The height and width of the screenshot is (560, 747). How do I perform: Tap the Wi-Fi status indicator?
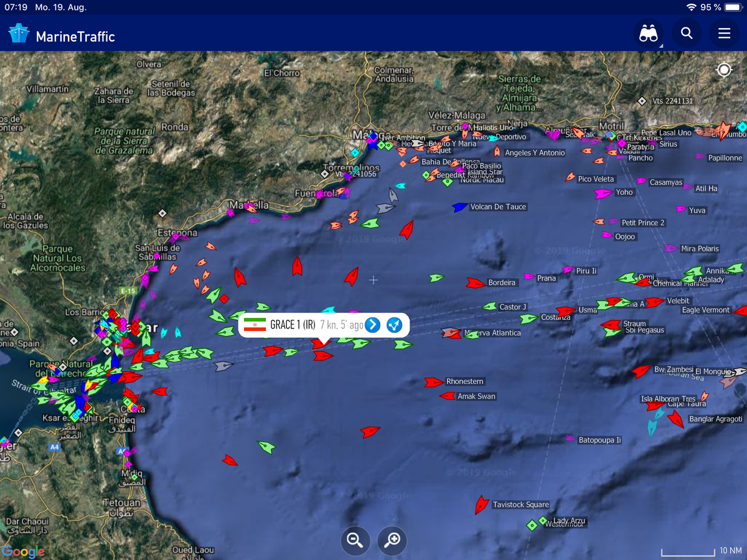click(691, 7)
